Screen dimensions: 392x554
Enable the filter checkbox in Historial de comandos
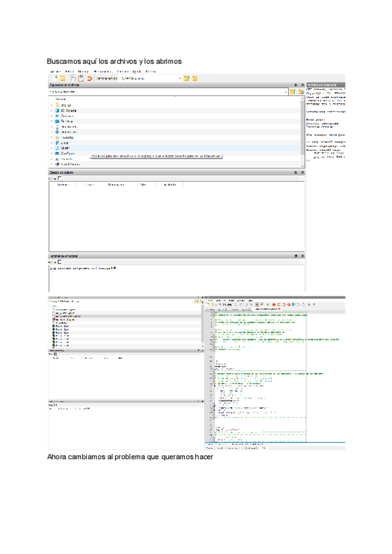[59, 262]
